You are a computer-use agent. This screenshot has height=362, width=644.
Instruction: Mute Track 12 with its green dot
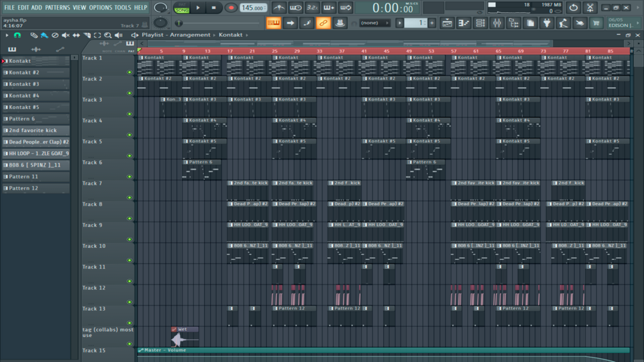(x=129, y=302)
